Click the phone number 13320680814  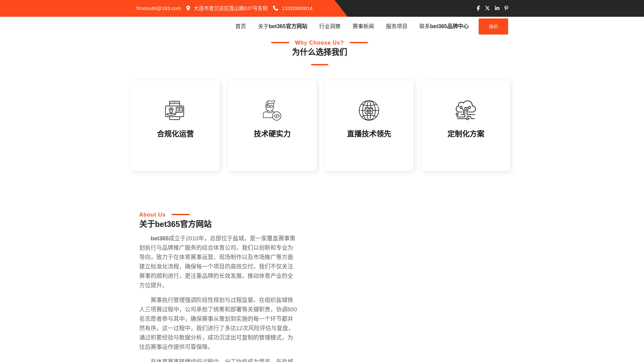[x=297, y=8]
